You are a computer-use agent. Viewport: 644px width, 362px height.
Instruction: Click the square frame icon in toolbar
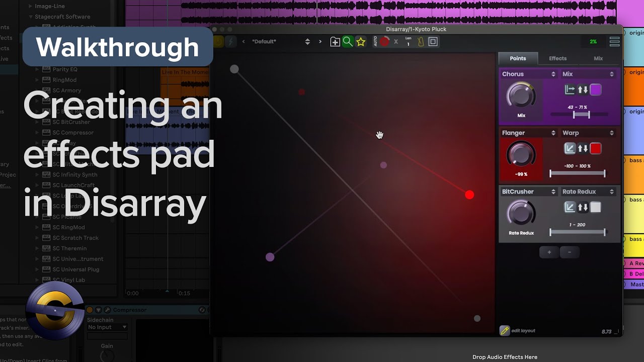[x=433, y=42]
